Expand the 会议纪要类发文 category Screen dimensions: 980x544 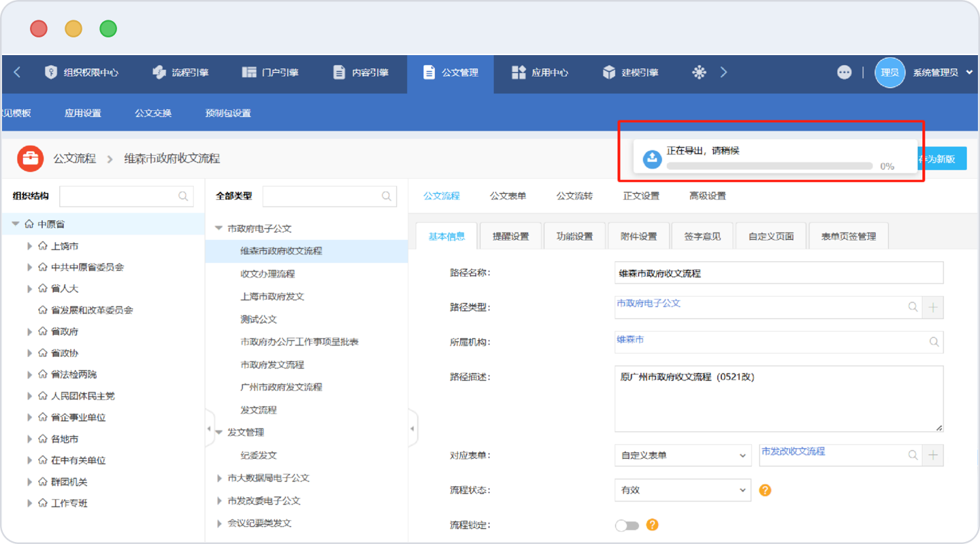click(x=219, y=524)
